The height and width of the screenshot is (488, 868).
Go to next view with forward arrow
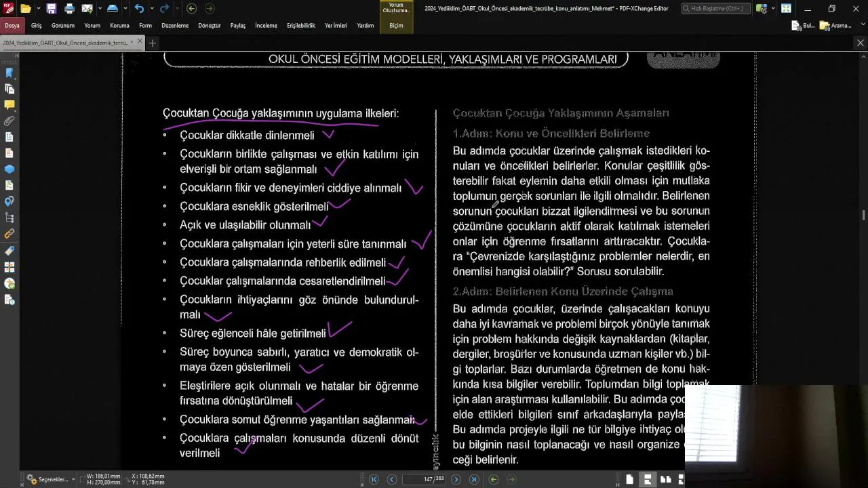(x=210, y=9)
